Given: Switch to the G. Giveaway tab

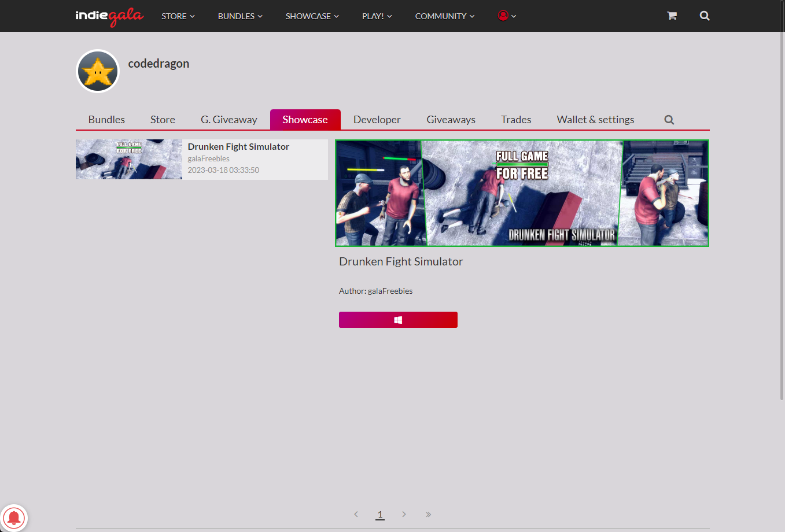Looking at the screenshot, I should pos(229,120).
